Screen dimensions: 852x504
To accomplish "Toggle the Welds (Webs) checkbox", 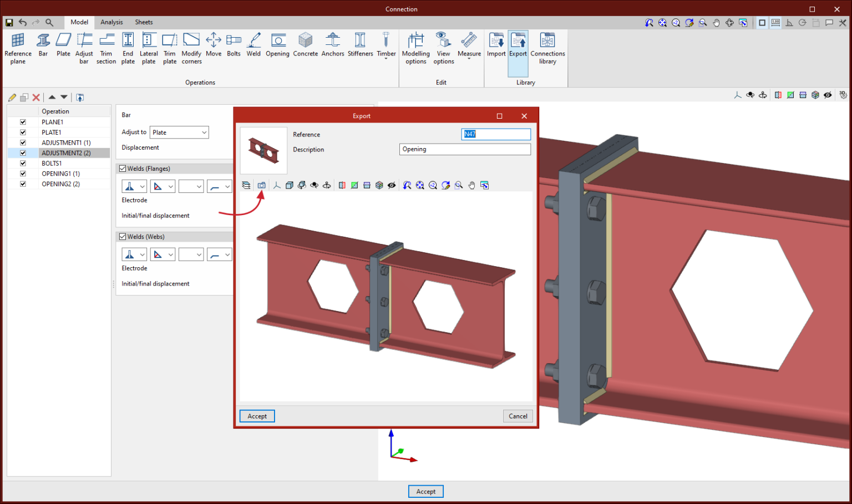I will click(123, 237).
